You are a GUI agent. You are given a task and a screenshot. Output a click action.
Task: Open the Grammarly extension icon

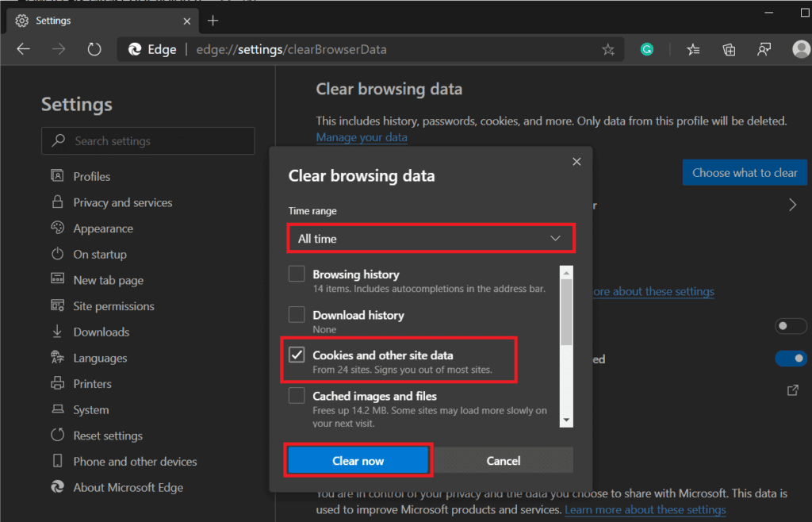[647, 49]
